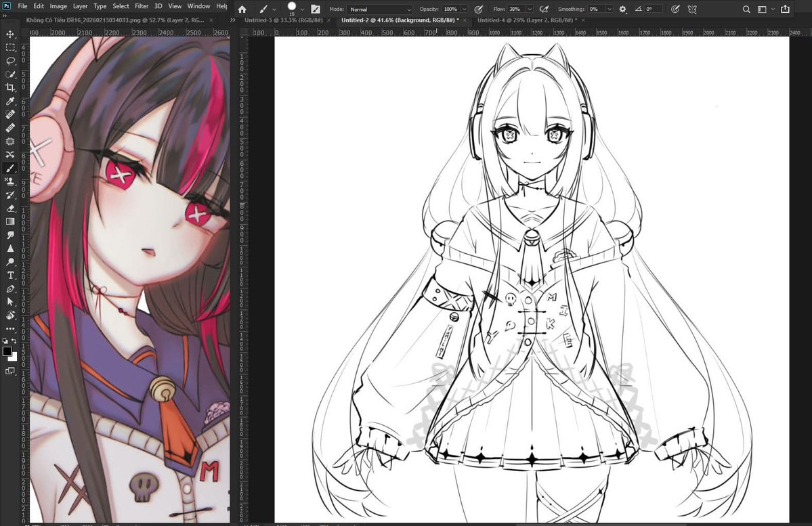Activate the Không Có Tiêu Đề16 document tab
The height and width of the screenshot is (526, 812).
(x=115, y=20)
